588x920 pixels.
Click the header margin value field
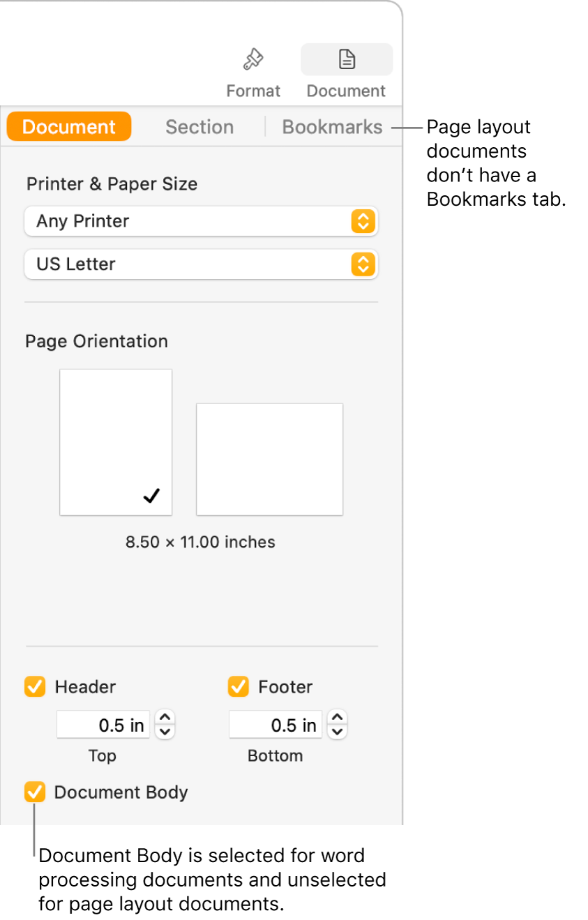click(103, 725)
